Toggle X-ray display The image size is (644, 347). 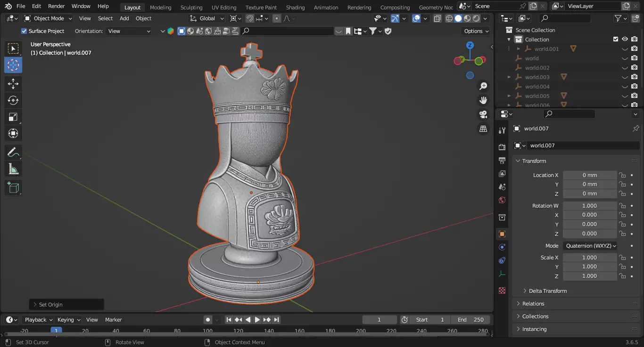pyautogui.click(x=438, y=18)
